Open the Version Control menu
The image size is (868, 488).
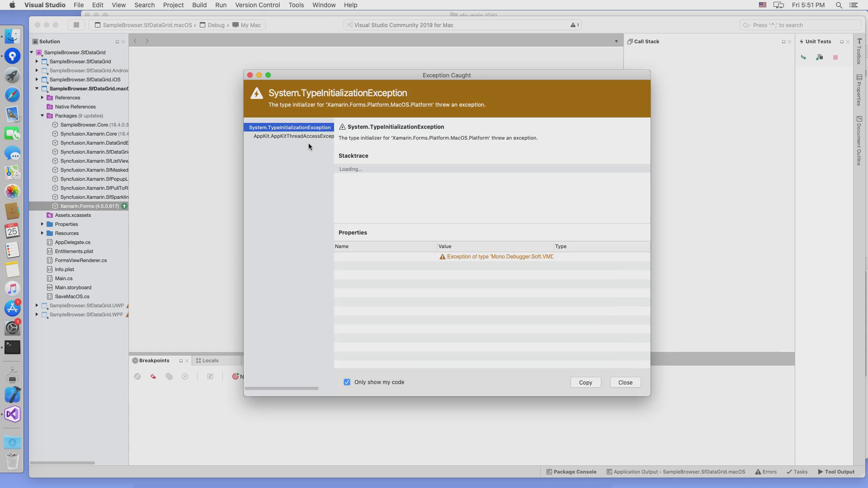coord(257,5)
